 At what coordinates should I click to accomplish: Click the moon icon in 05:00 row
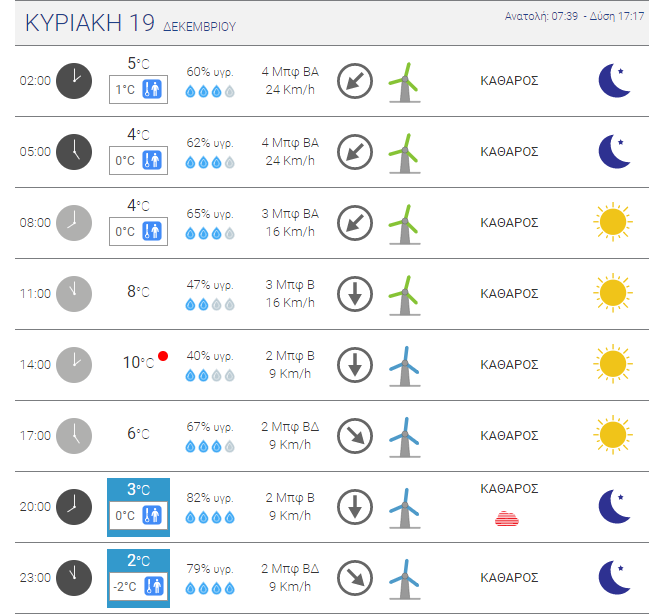click(x=614, y=152)
